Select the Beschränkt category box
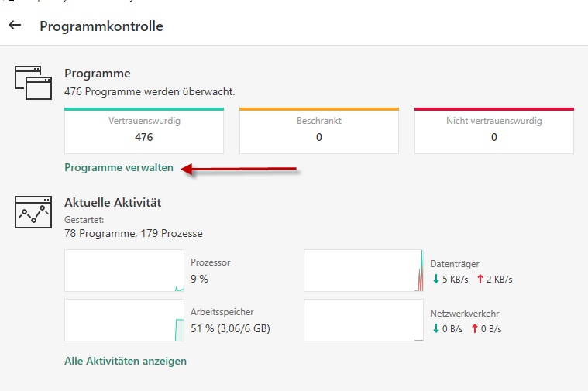 point(319,130)
